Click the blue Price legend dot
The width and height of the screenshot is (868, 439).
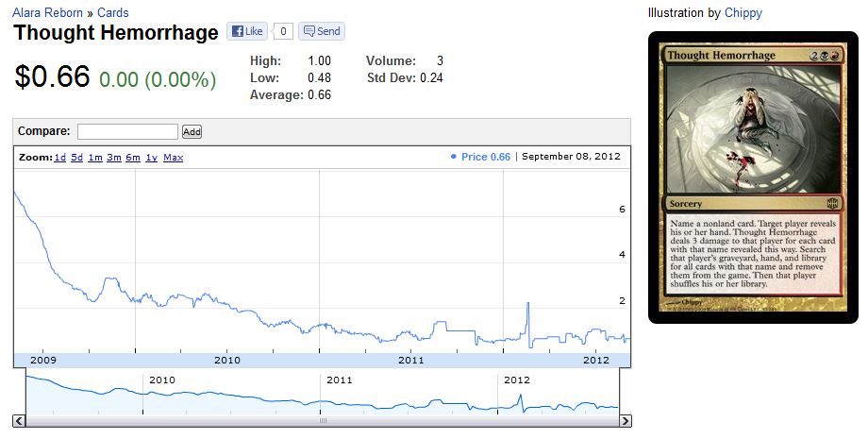(453, 157)
